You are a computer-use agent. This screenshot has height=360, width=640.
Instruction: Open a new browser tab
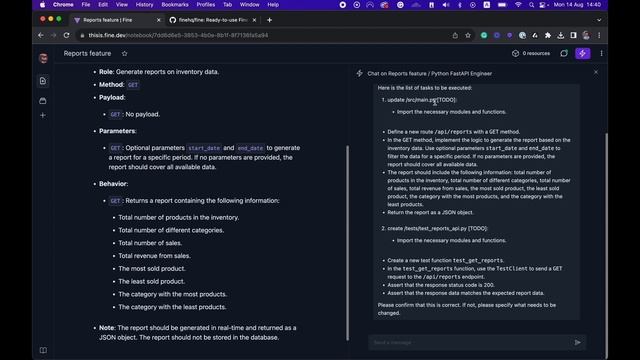[x=269, y=20]
